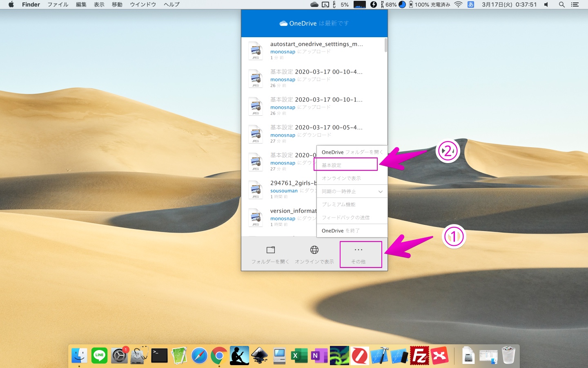Click the その他 (More) ellipsis icon
The width and height of the screenshot is (588, 368).
pos(358,249)
